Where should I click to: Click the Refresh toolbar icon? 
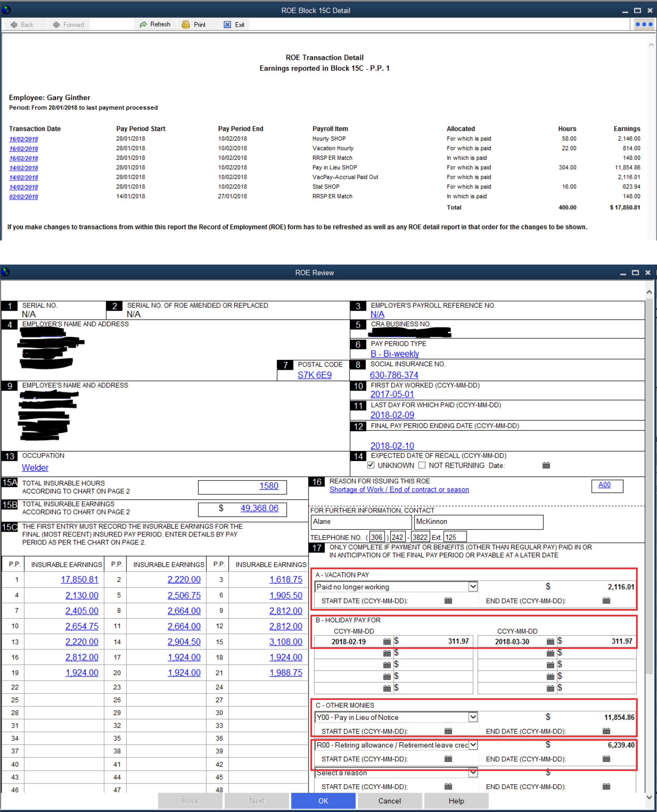point(143,25)
